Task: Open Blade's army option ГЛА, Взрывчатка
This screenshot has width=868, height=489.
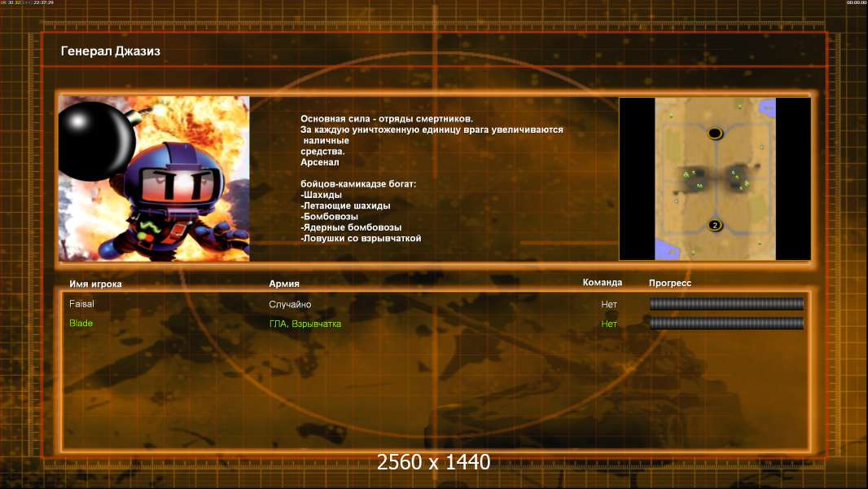Action: 305,324
